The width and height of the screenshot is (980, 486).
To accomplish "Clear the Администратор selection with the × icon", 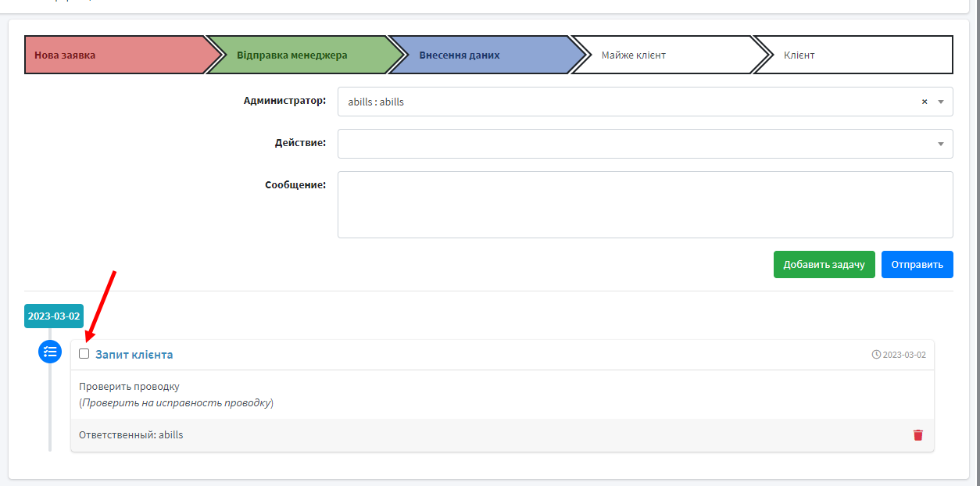I will [x=925, y=102].
